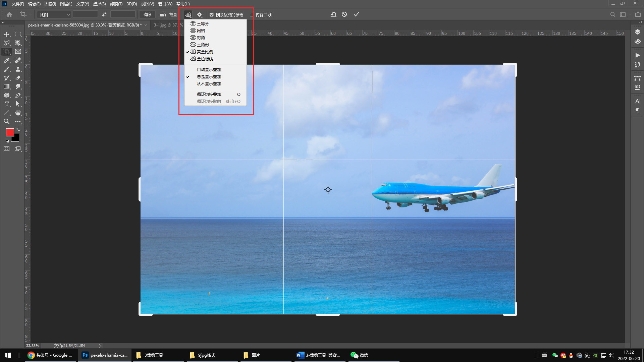The image size is (644, 362).
Task: Select 自动显示叠加 overlay option
Action: tap(209, 70)
